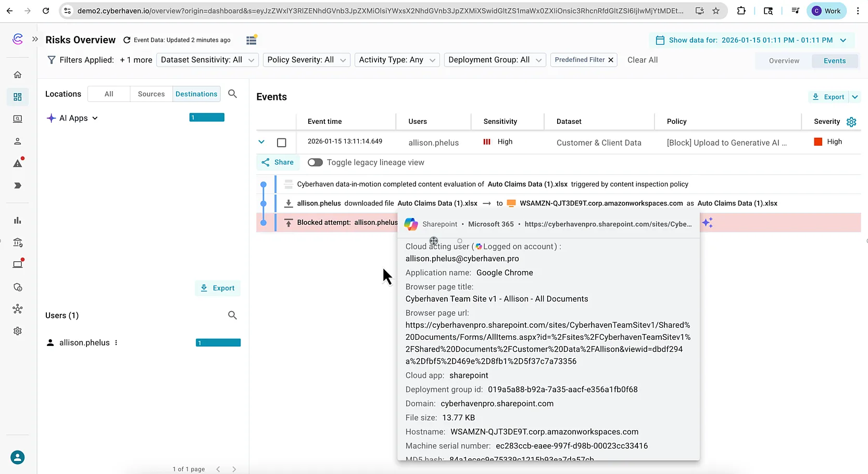Collapse the expanded event row
This screenshot has height=474, width=868.
[261, 142]
